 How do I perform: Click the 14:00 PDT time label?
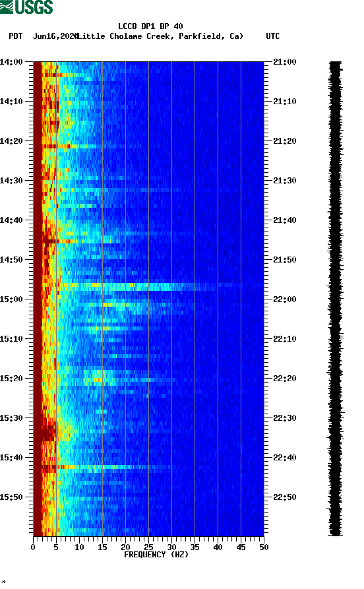pyautogui.click(x=11, y=61)
